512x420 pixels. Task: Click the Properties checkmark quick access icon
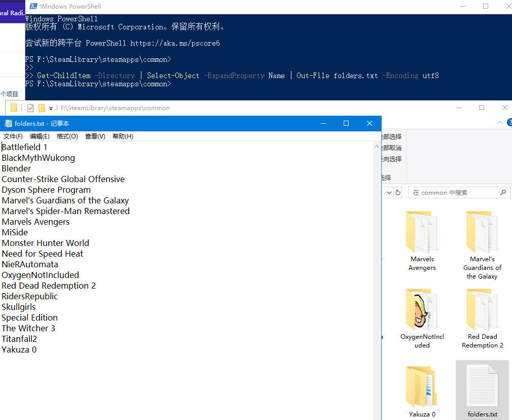[30, 108]
